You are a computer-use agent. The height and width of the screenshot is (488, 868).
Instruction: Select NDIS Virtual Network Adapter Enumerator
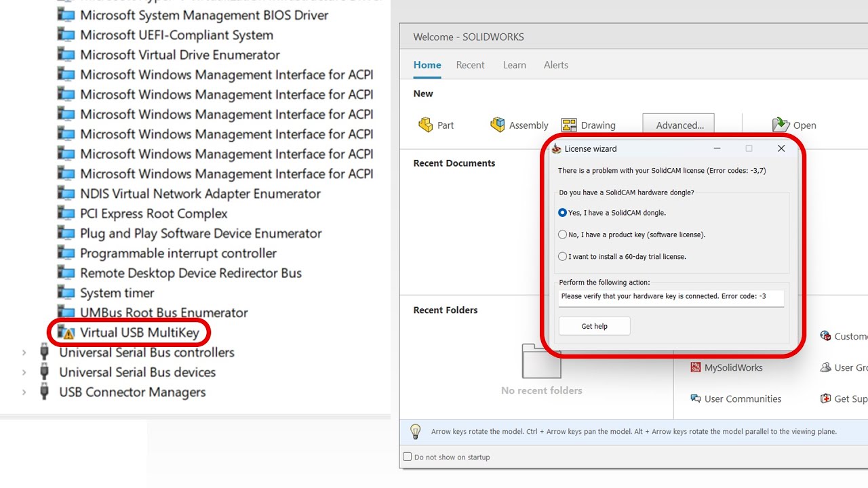point(200,194)
